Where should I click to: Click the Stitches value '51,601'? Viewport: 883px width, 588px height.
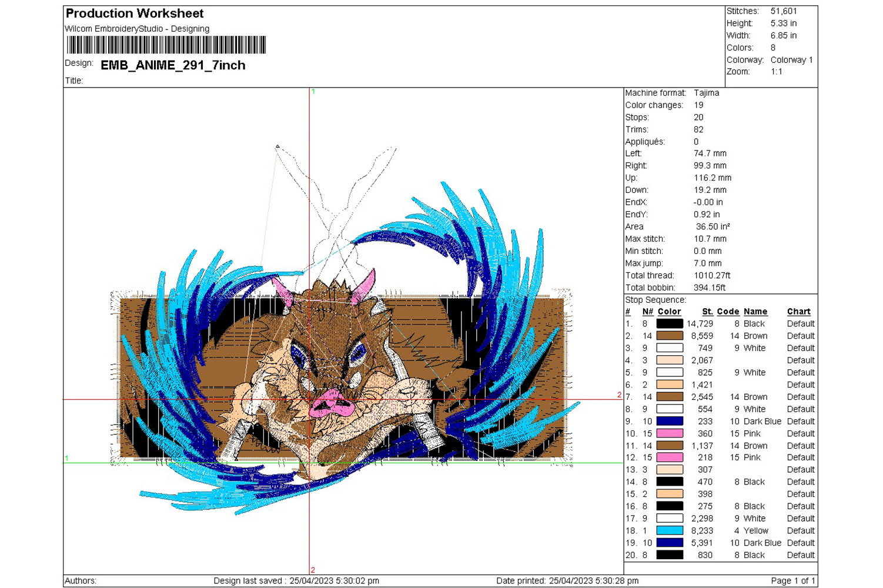click(x=784, y=11)
